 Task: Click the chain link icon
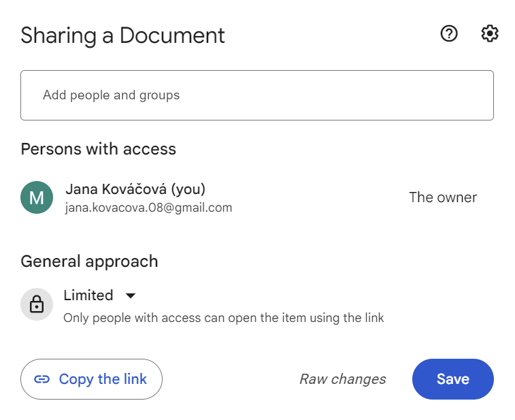(42, 379)
